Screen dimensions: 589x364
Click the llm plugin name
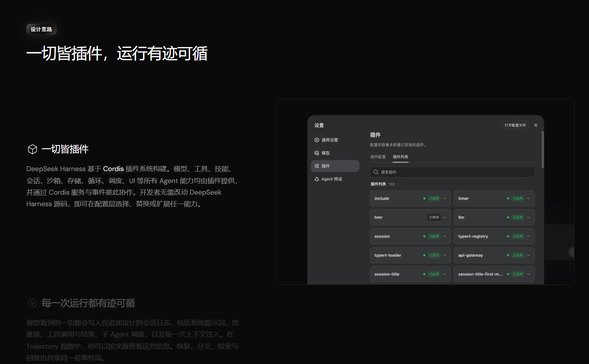point(461,217)
